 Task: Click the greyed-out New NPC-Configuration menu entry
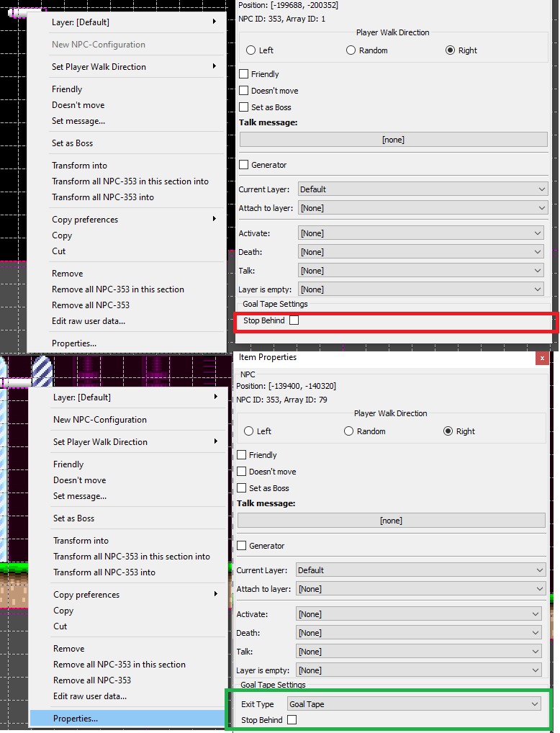coord(126,45)
